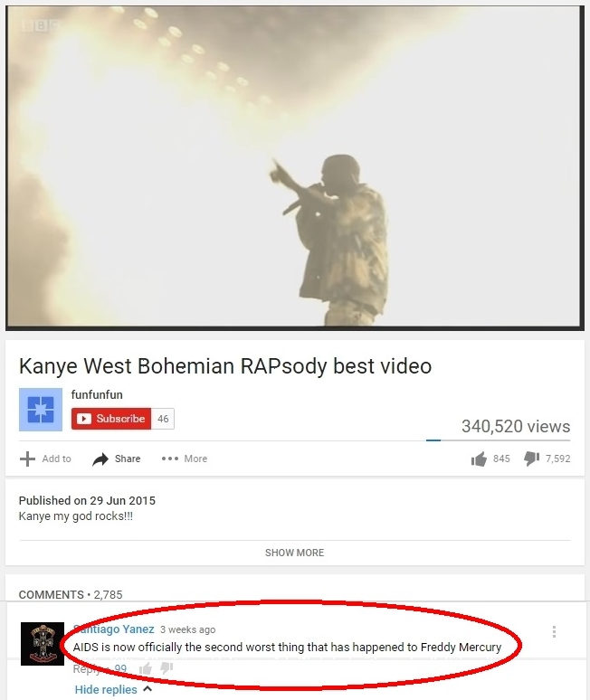Viewport: 590px width, 700px height.
Task: Click the like/dislike ratio bar
Action: coord(498,440)
